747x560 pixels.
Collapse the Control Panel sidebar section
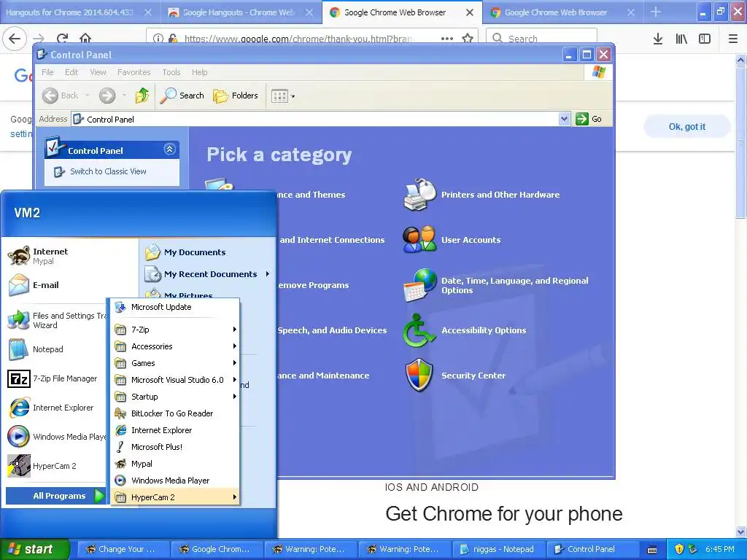[x=169, y=149]
